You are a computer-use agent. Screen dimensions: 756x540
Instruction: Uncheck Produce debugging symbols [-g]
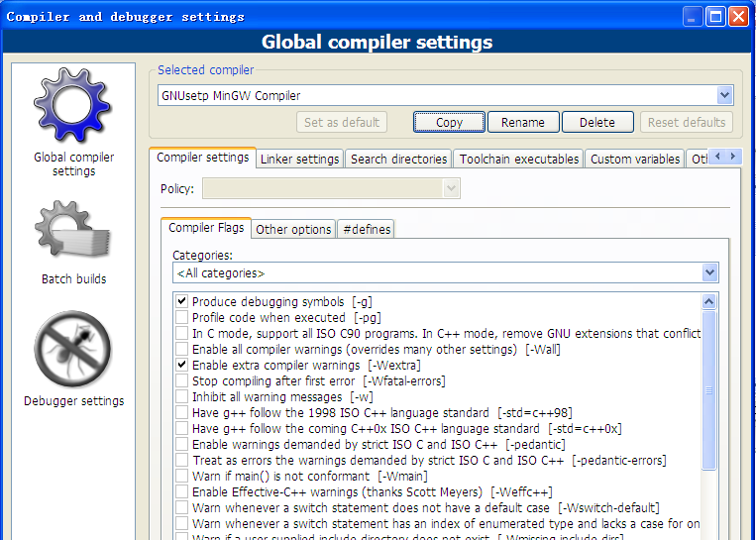coord(181,302)
